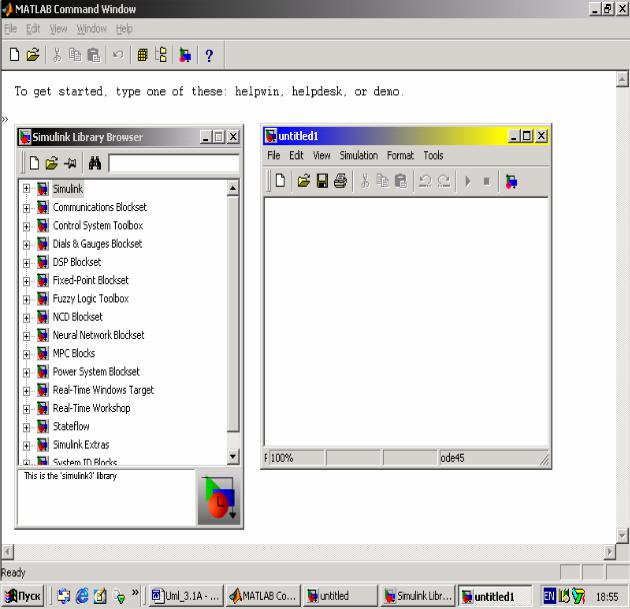Click Redo icon in untitled1 toolbar
630x609 pixels.
pyautogui.click(x=444, y=182)
